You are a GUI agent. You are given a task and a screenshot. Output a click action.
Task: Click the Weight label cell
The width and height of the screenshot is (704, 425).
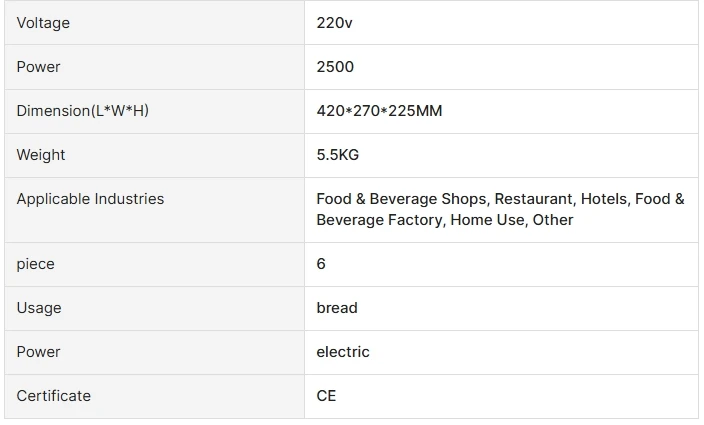click(41, 155)
